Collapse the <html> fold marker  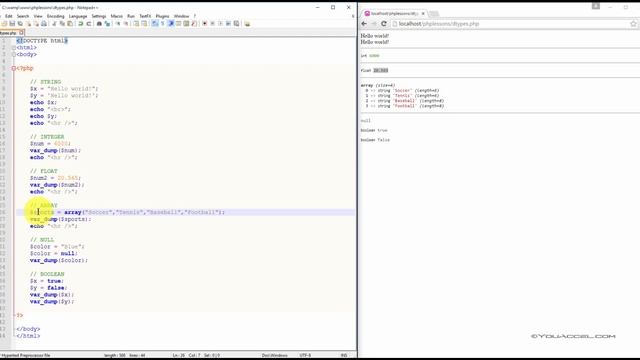14,48
